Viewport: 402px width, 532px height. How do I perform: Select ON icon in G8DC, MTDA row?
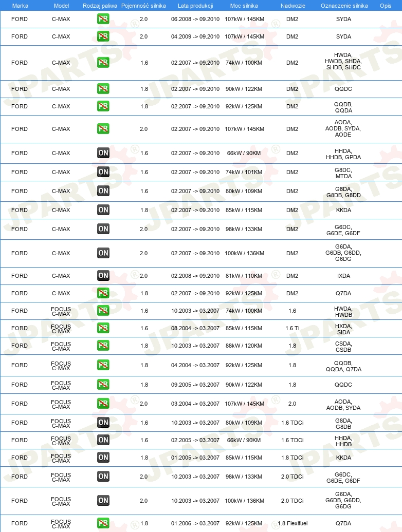(103, 172)
